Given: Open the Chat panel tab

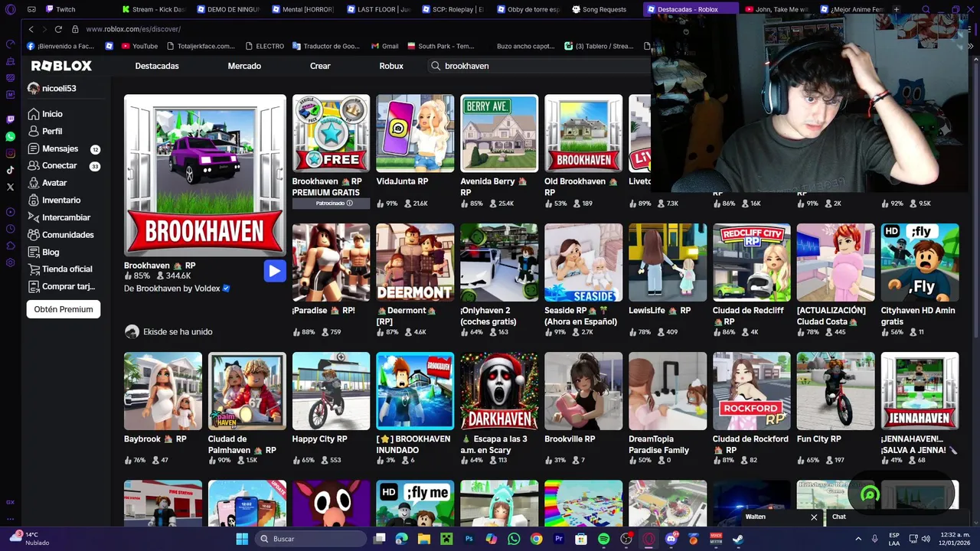Looking at the screenshot, I should click(838, 517).
